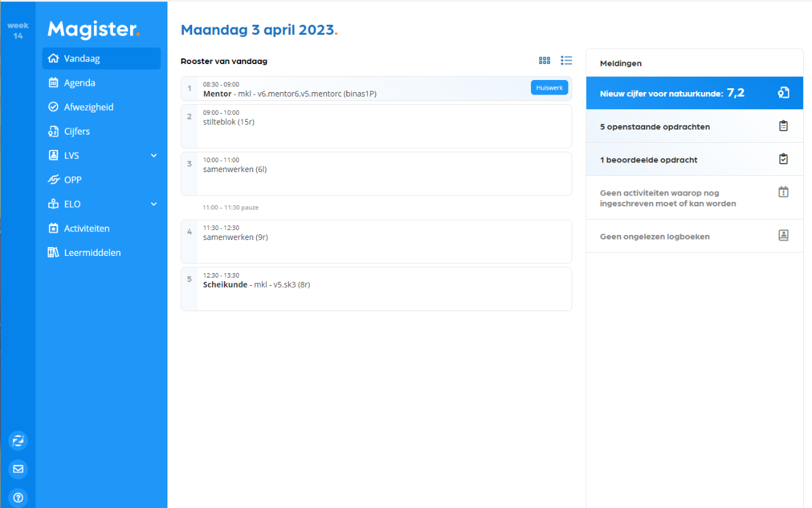Click the activities registration calendar icon
The image size is (812, 508).
point(783,192)
